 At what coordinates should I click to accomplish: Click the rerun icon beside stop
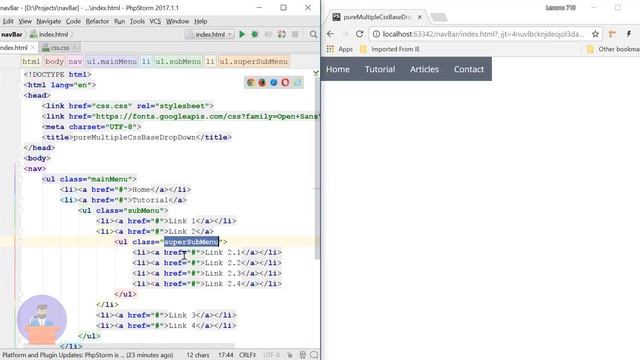coord(282,34)
